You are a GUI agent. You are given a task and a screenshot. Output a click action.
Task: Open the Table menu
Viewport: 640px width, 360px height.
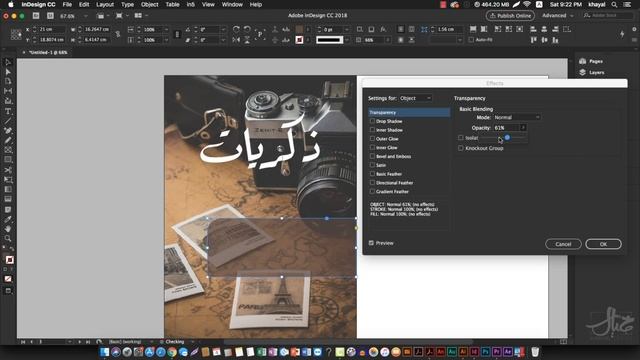[x=172, y=4]
